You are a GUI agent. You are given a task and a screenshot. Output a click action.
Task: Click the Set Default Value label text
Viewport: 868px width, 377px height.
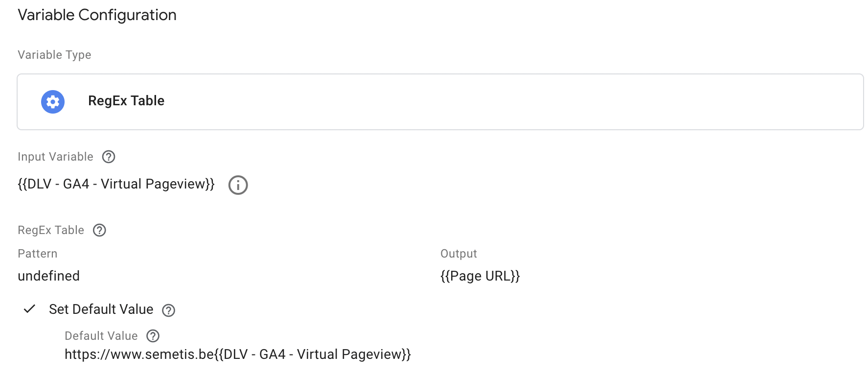[101, 309]
